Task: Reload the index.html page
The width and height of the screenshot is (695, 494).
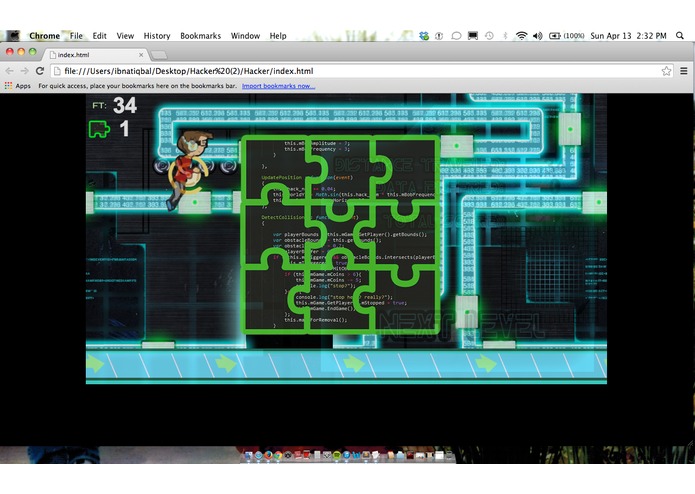Action: click(40, 71)
